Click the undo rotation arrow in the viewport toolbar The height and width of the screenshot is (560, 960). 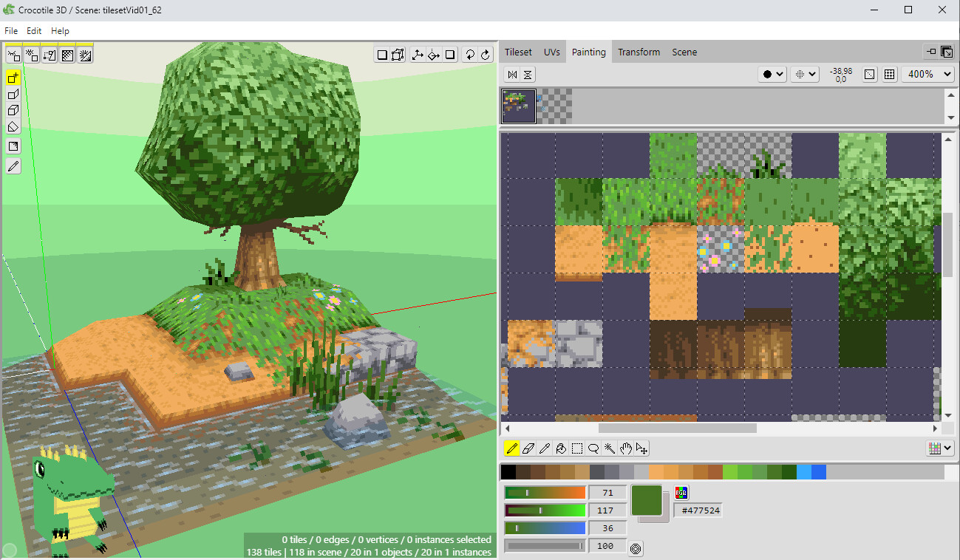pyautogui.click(x=469, y=54)
